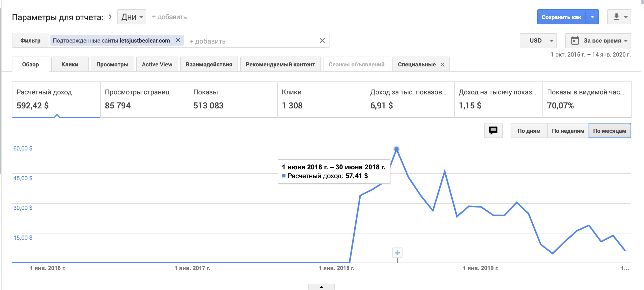Click + добавить next to Дни

coord(169,17)
